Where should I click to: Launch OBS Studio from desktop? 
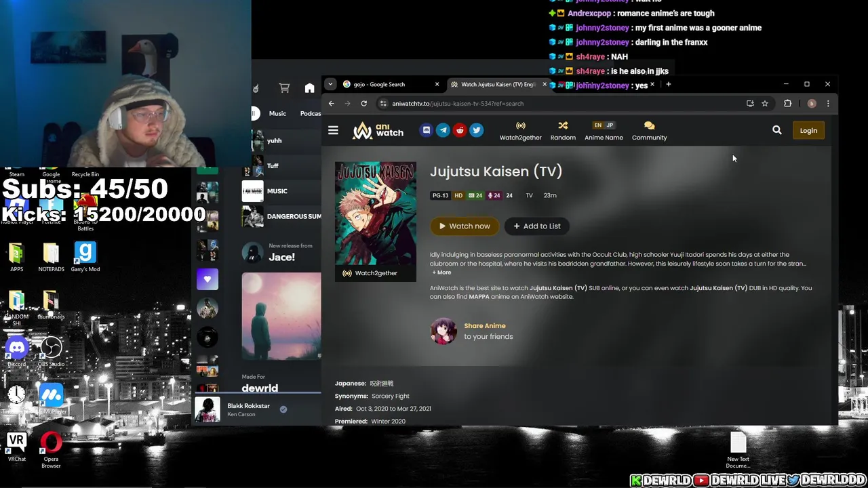point(51,352)
